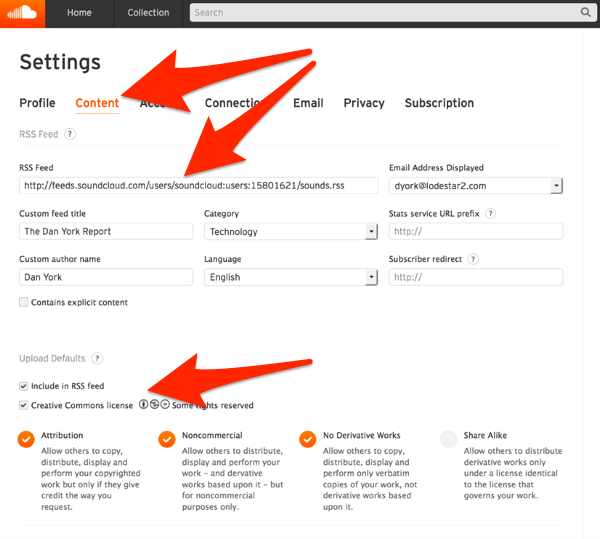Screen dimensions: 600x539
Task: Toggle No Derivative Works license checkmark
Action: pyautogui.click(x=308, y=439)
